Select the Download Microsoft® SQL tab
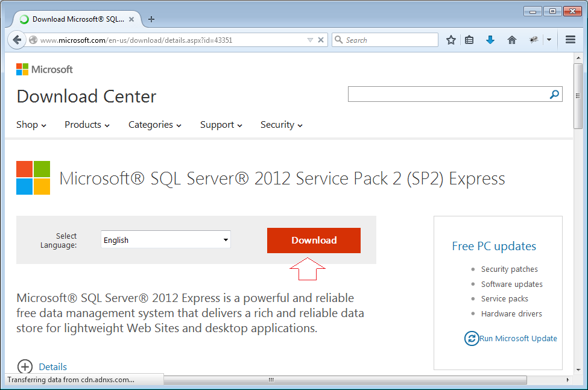The width and height of the screenshot is (588, 390). [x=78, y=19]
